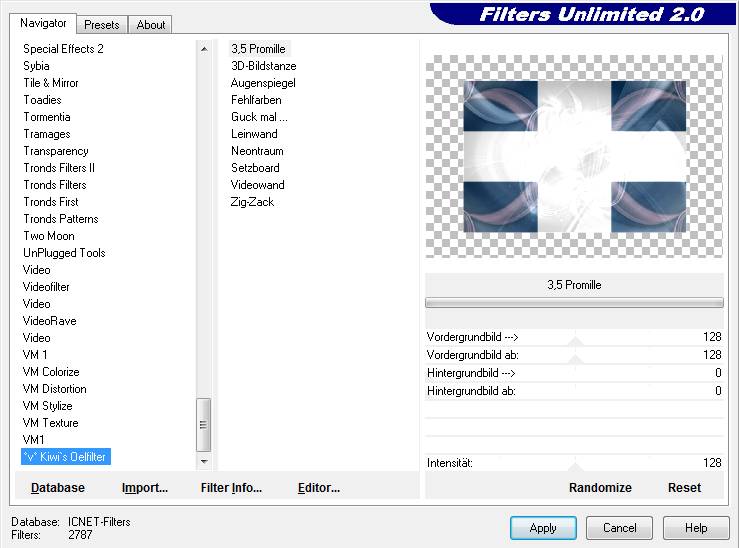Click the filter preview image
The image size is (739, 548).
[x=574, y=156]
